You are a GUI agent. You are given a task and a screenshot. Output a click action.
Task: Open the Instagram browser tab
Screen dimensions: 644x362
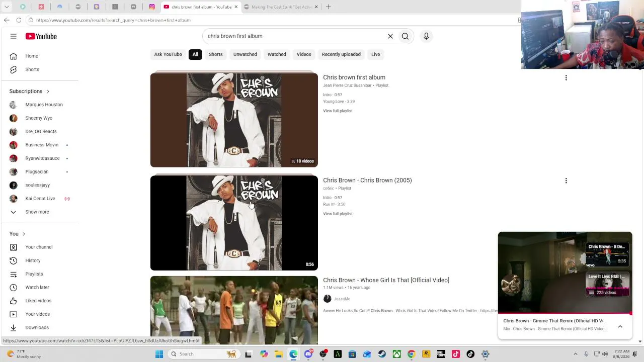coord(152,7)
